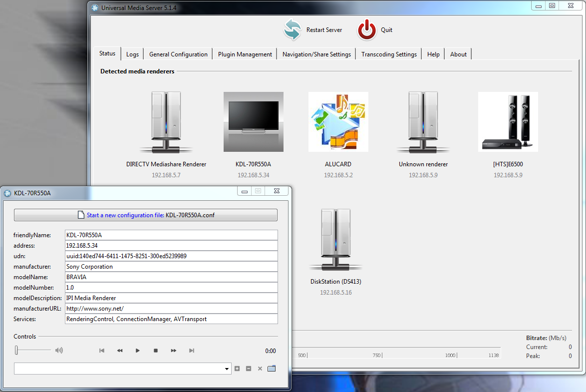This screenshot has width=586, height=392.
Task: Add item with the plus playlist icon
Action: click(x=237, y=369)
